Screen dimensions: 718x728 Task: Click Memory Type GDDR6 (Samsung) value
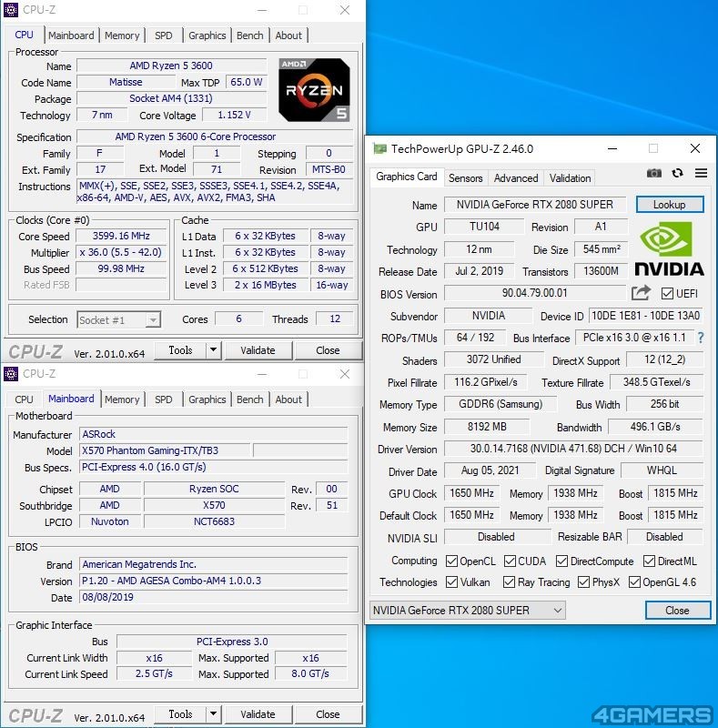501,404
